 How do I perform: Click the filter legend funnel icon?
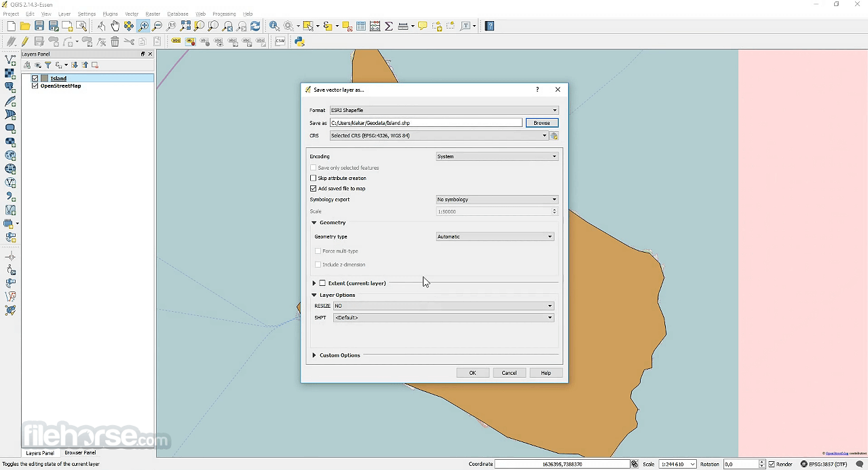coord(48,65)
